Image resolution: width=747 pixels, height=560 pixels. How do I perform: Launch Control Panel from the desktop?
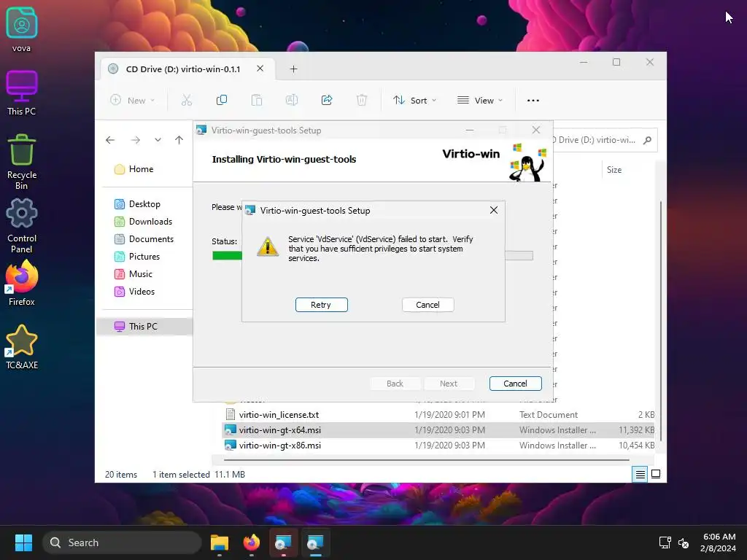(21, 225)
